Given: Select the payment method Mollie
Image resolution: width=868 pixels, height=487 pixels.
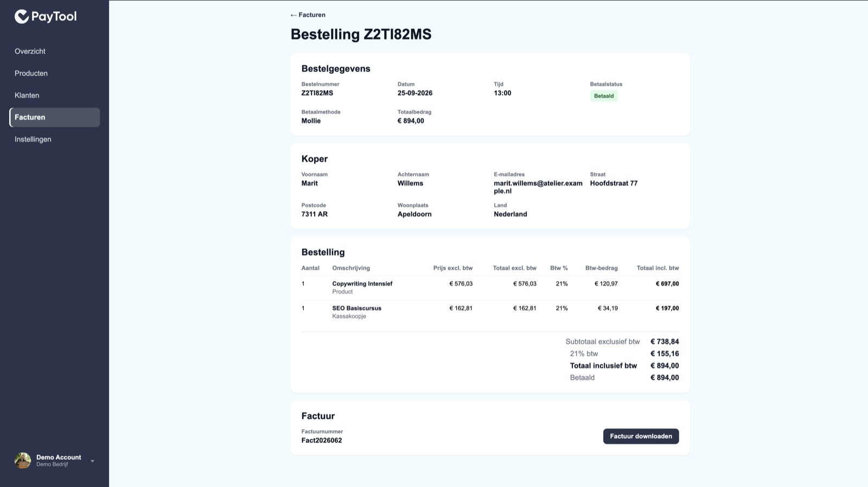Looking at the screenshot, I should coord(311,121).
